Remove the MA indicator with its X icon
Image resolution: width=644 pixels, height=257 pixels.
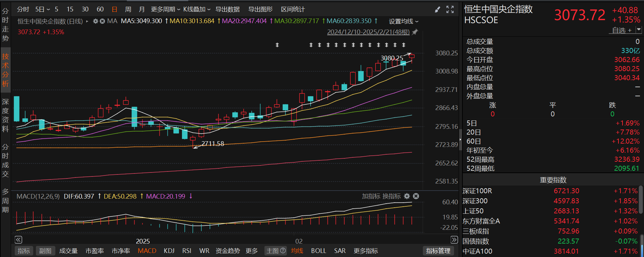pyautogui.click(x=102, y=21)
